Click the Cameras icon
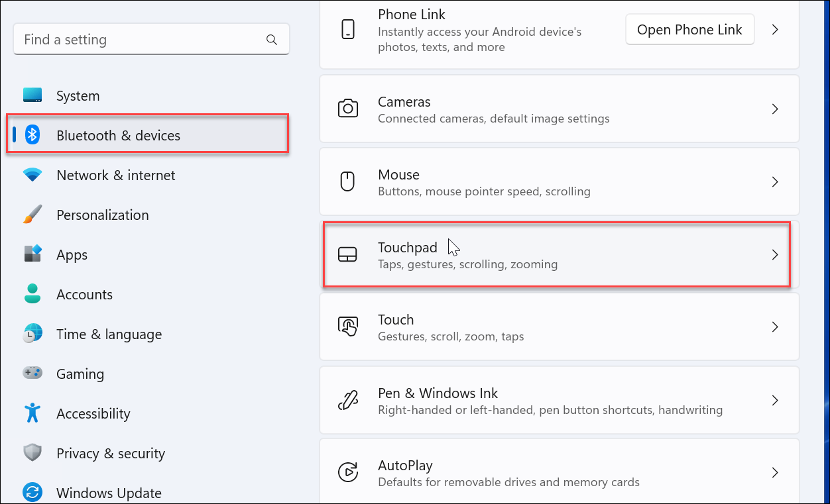830x504 pixels. [348, 109]
